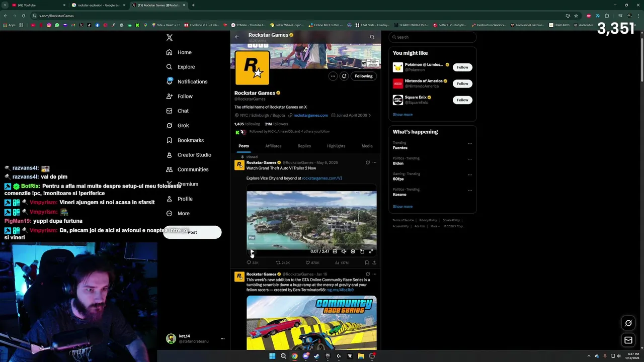Open video settings gear on trailer
This screenshot has height=362, width=644.
click(353, 251)
